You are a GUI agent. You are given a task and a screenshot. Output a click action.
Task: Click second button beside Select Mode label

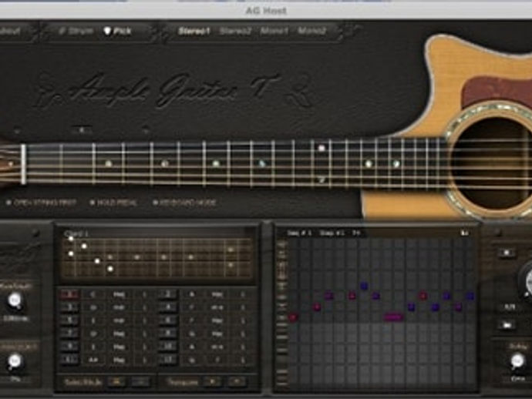pyautogui.click(x=140, y=382)
